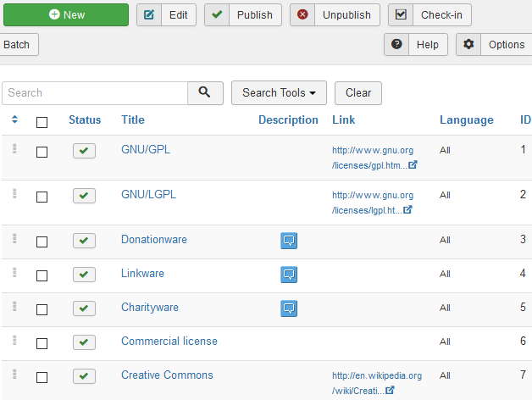Click external link icon for GNU/LGPL

407,209
